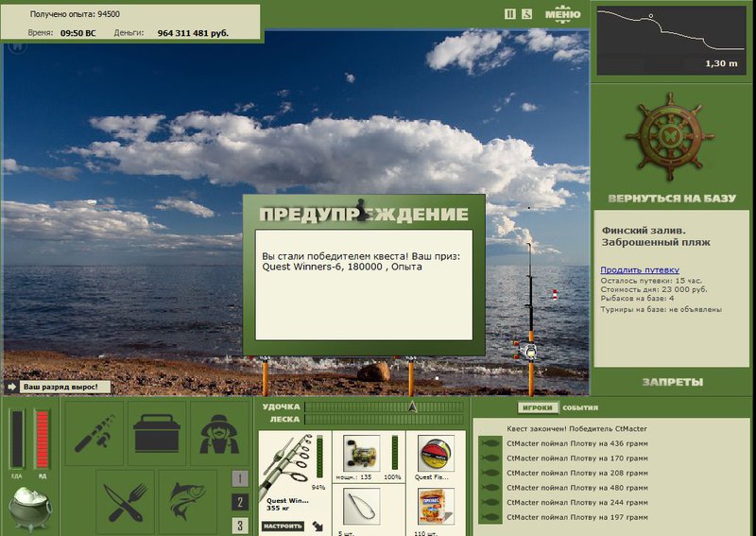Click the rod weight label 355 кг
The height and width of the screenshot is (536, 756).
click(280, 508)
